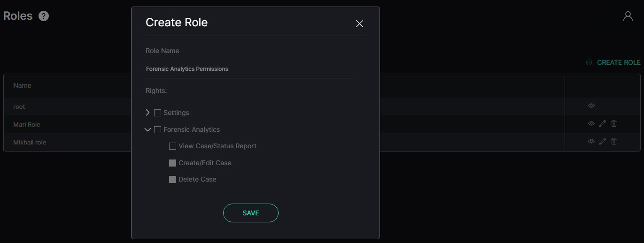Edit Mari Role with pencil icon
This screenshot has height=243, width=644.
point(603,123)
